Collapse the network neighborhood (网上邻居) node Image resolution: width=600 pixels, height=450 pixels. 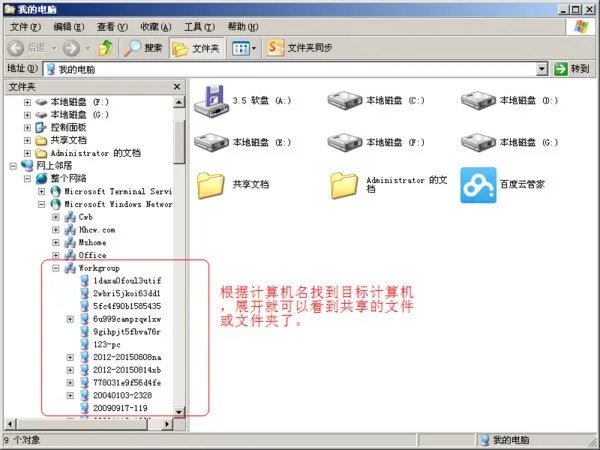[x=13, y=166]
